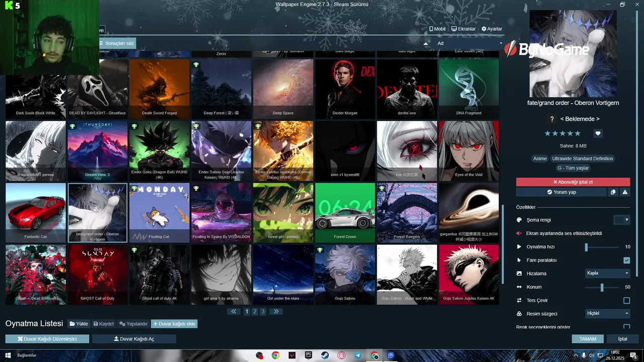644x362 pixels.
Task: Click the Oynatma hızı play icon
Action: [x=519, y=247]
